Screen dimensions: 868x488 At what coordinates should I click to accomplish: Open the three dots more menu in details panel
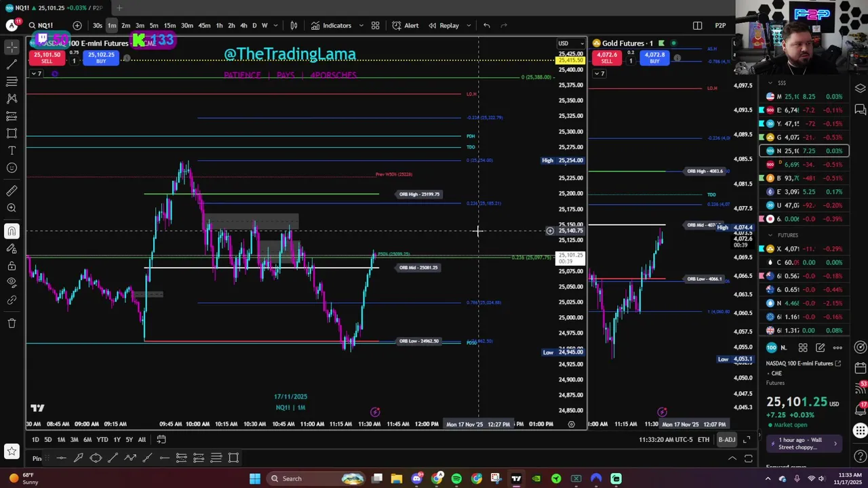point(837,348)
